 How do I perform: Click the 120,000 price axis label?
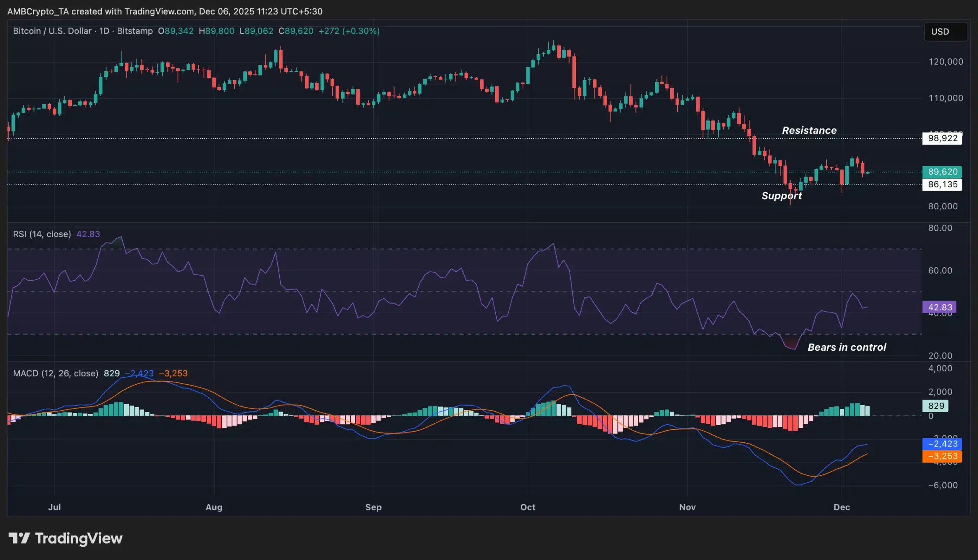[945, 62]
